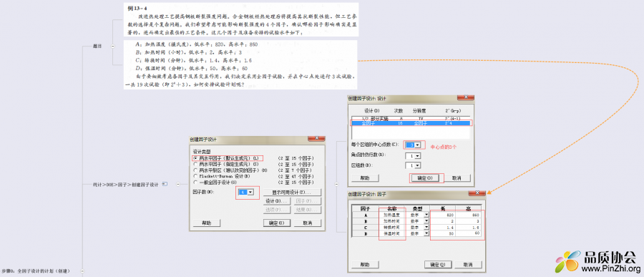Click low value 1.4 for factor C
This screenshot has height=277, width=644.
pos(443,227)
